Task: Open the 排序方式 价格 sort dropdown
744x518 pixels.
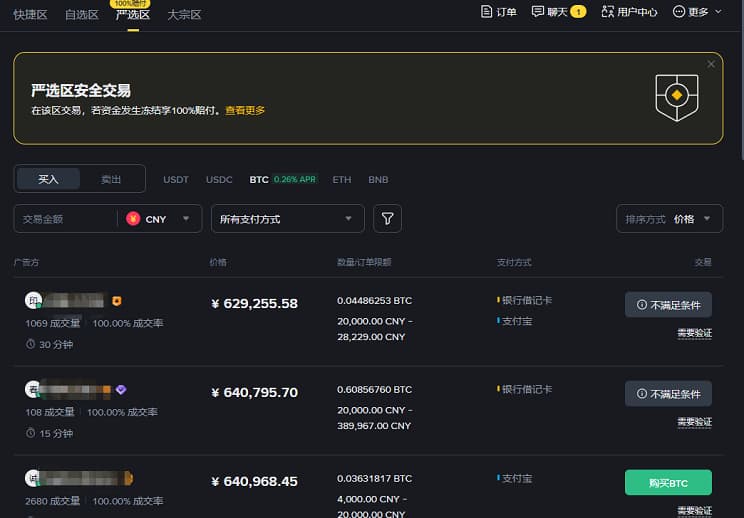Action: tap(670, 219)
